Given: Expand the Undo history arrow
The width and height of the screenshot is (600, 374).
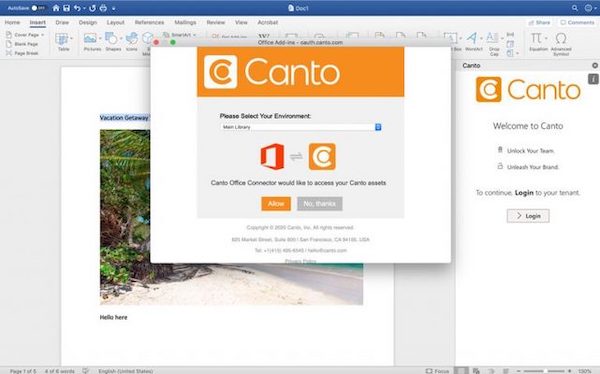Looking at the screenshot, I should click(x=84, y=8).
